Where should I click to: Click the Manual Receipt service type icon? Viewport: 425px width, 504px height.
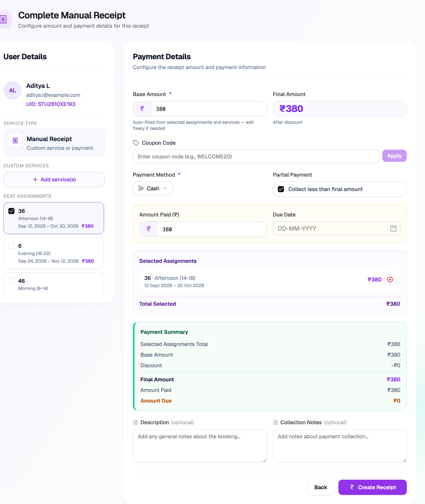[15, 141]
